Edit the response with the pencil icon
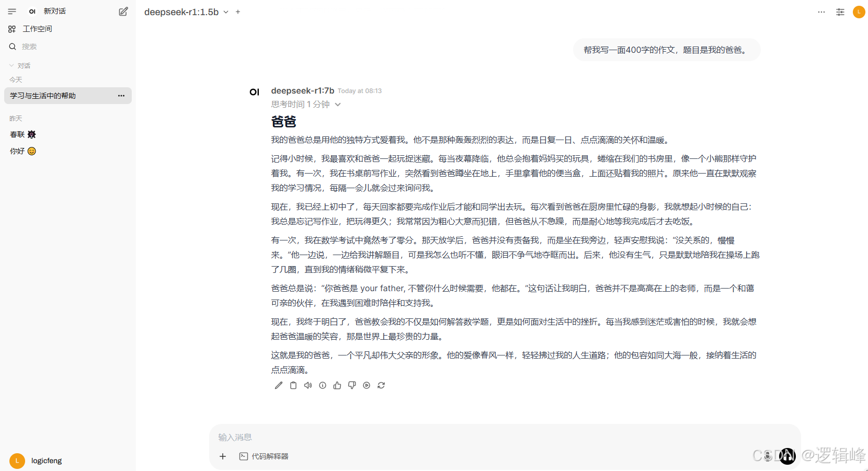 [x=279, y=385]
